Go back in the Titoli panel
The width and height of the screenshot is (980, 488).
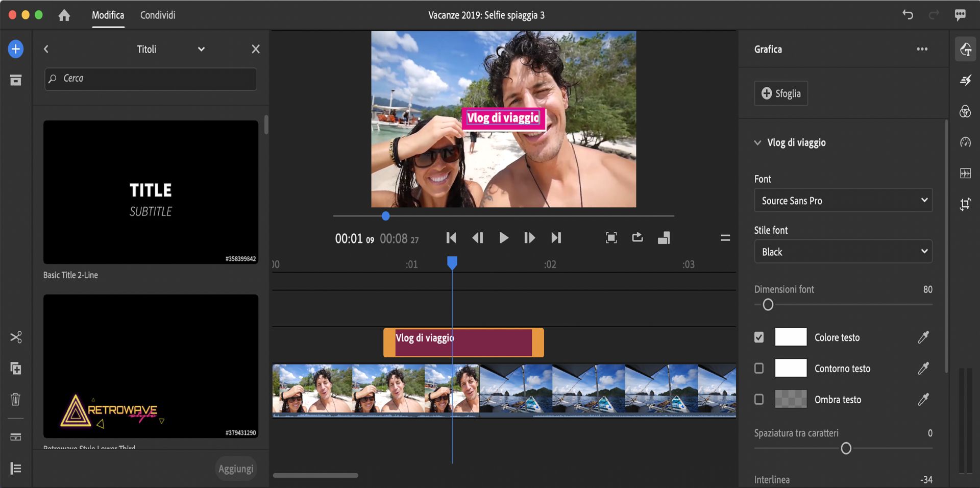pos(46,49)
